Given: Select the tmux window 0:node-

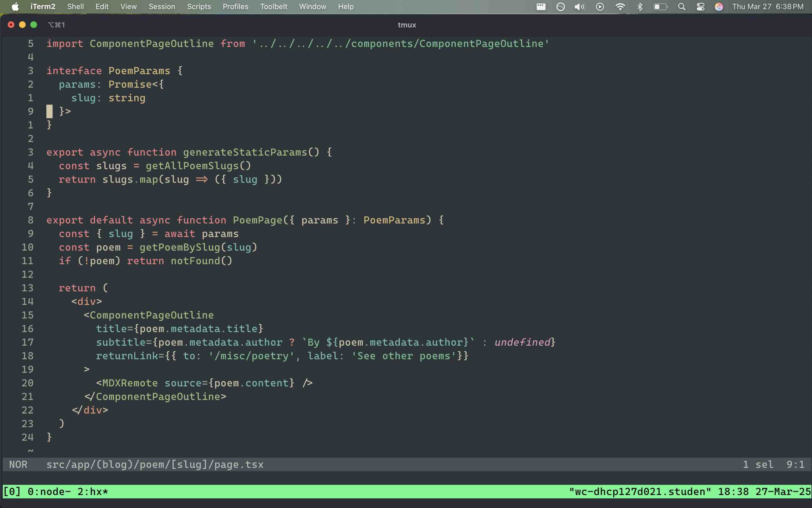Looking at the screenshot, I should [x=49, y=492].
